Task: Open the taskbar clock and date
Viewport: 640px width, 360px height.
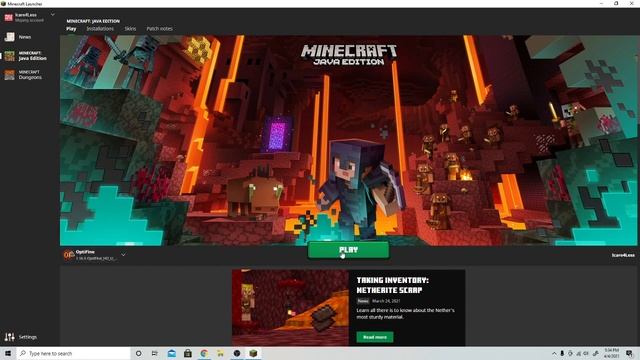Action: 611,353
